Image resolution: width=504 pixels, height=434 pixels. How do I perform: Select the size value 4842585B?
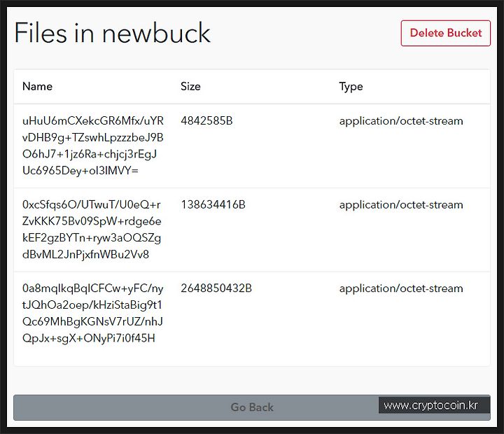tap(206, 121)
